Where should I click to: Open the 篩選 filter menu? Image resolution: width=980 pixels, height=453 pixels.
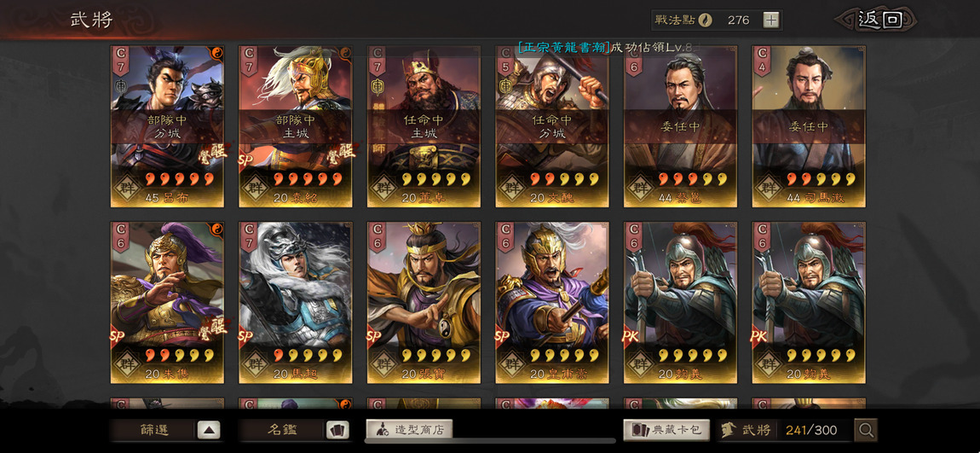(153, 431)
